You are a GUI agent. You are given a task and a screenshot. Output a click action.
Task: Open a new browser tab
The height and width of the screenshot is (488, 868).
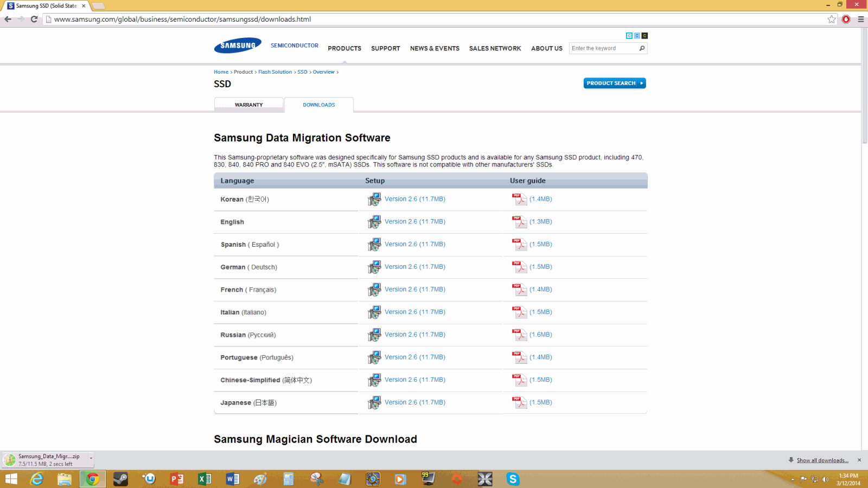point(99,6)
